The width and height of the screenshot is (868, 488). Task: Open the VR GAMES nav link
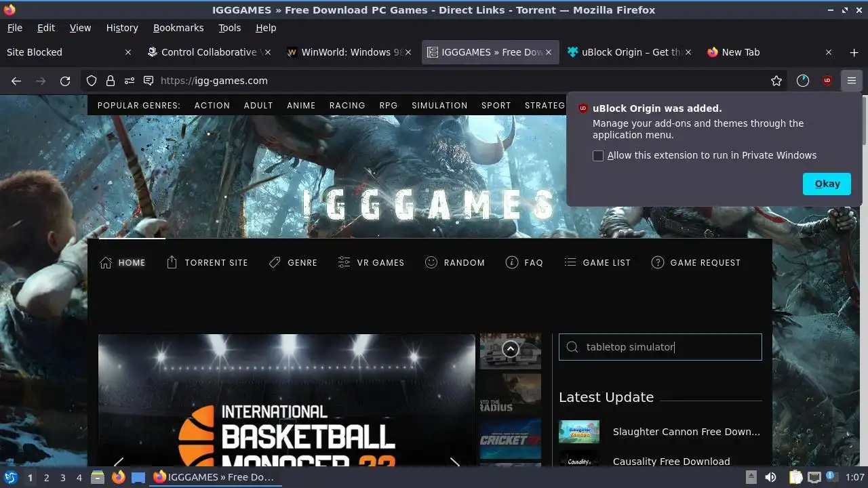coord(371,262)
